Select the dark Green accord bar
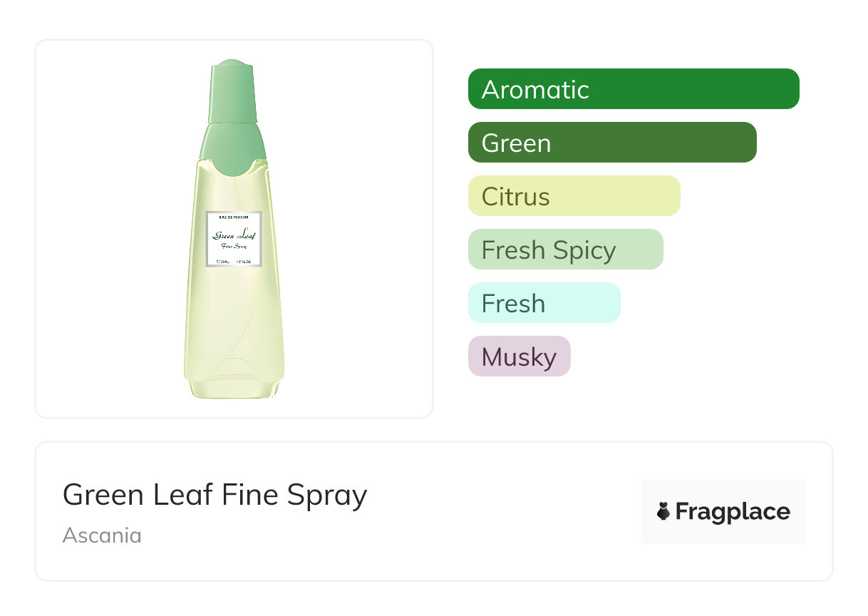 612,143
